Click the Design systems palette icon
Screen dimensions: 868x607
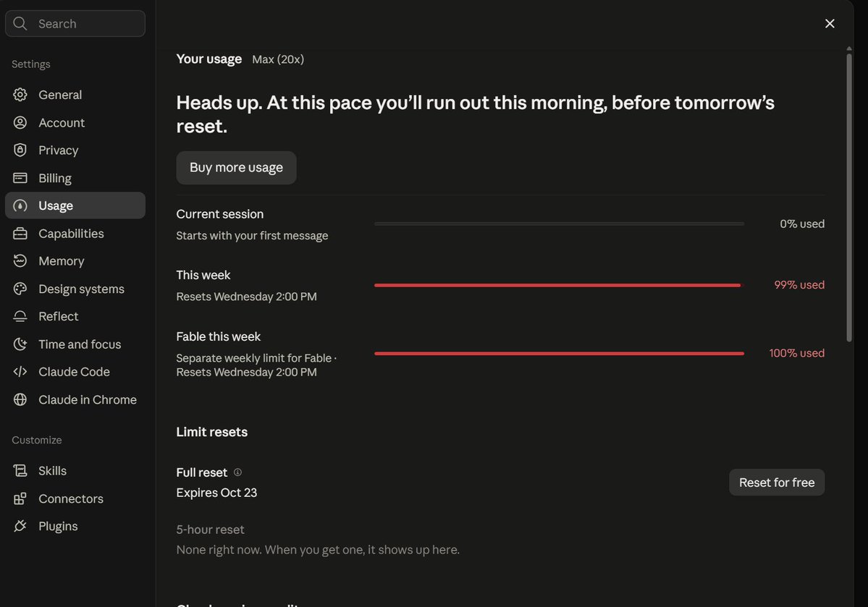click(20, 289)
